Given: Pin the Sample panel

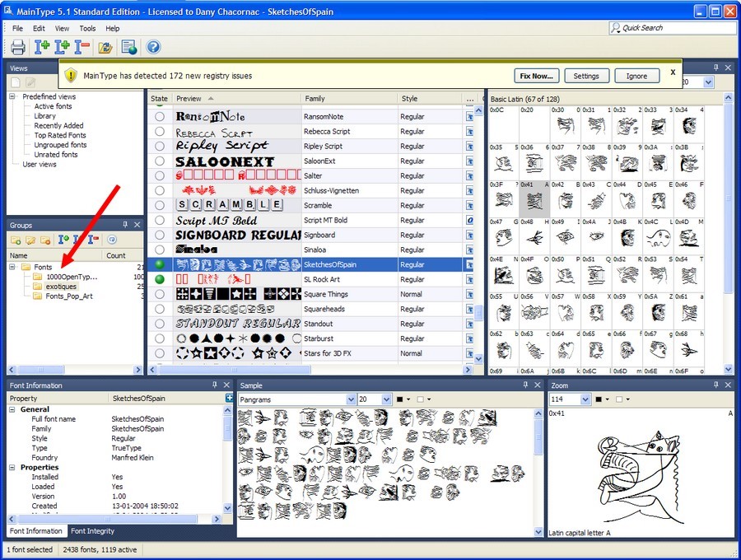Looking at the screenshot, I should pos(525,385).
